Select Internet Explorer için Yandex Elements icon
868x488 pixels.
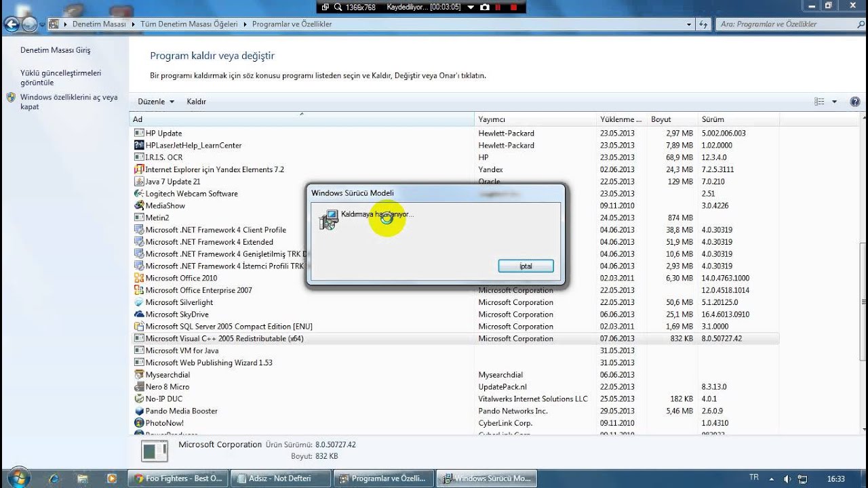pos(139,169)
